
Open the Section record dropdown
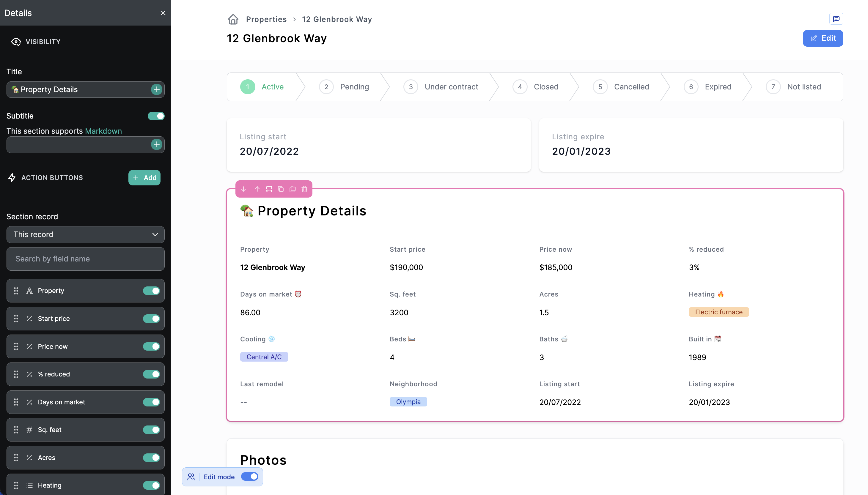tap(85, 235)
